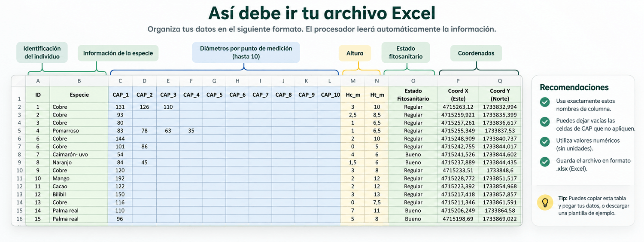Click the 'Coord X (Este)' header cell

(x=458, y=95)
